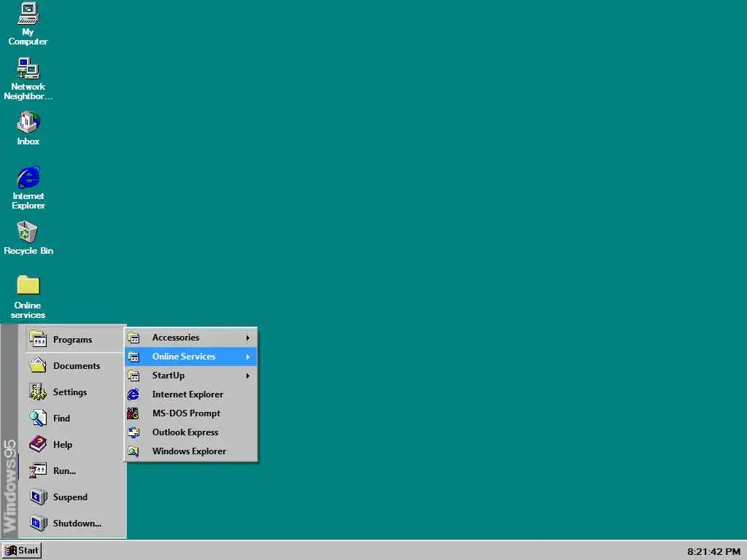Choose Shutdown... from the Start menu

coord(75,523)
